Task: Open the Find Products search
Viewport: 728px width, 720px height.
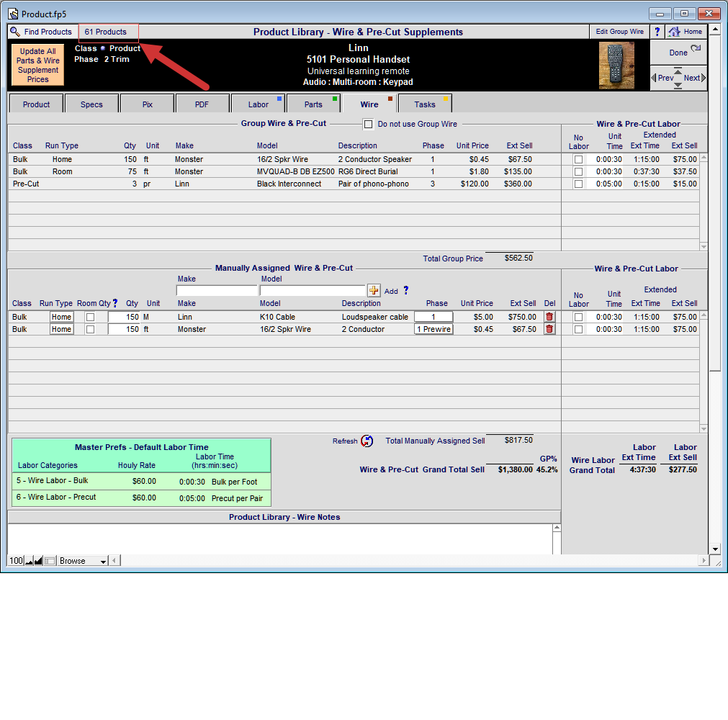Action: coord(41,32)
